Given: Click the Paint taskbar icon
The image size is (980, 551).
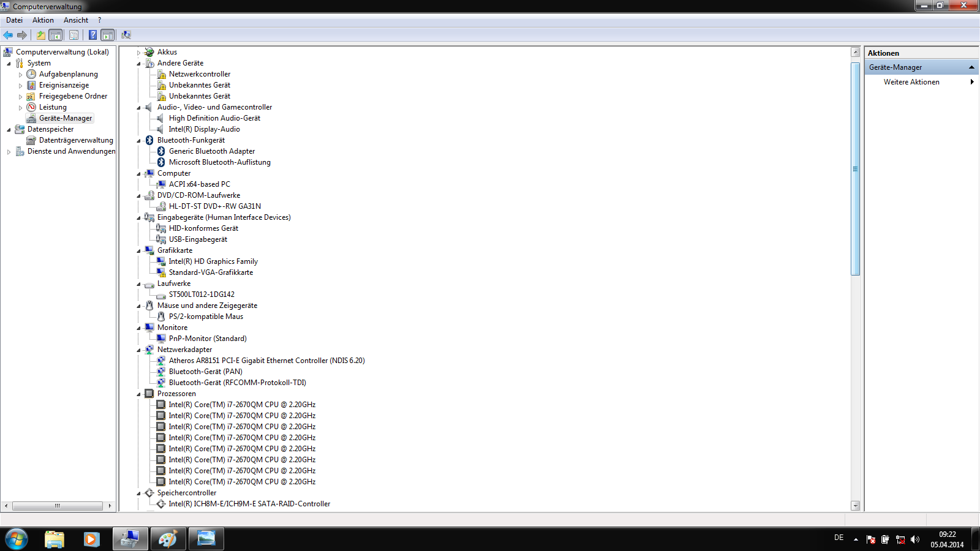Looking at the screenshot, I should point(167,539).
